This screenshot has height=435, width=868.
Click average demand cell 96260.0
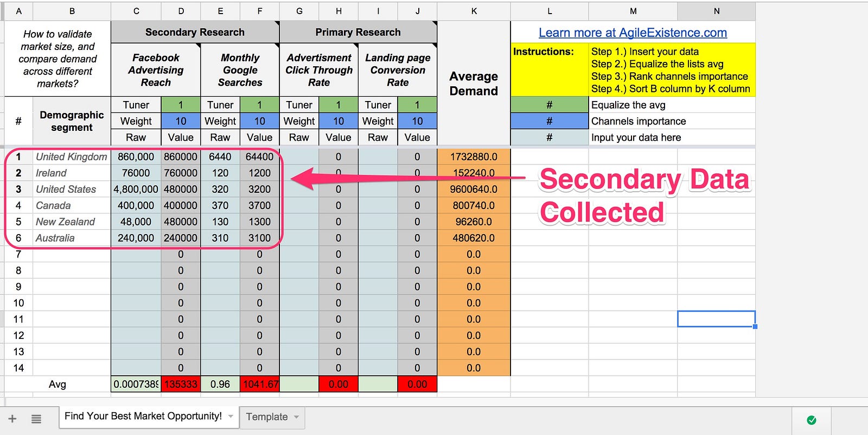(474, 222)
